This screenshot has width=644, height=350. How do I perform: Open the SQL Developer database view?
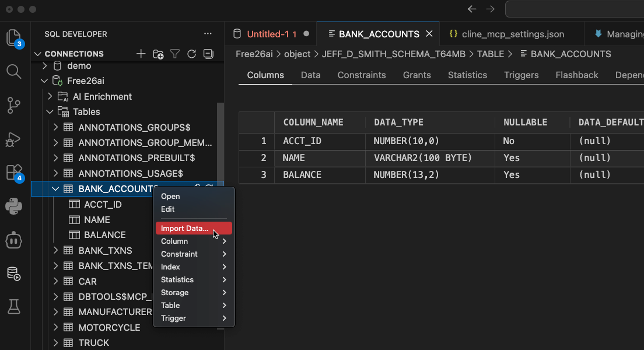13,273
